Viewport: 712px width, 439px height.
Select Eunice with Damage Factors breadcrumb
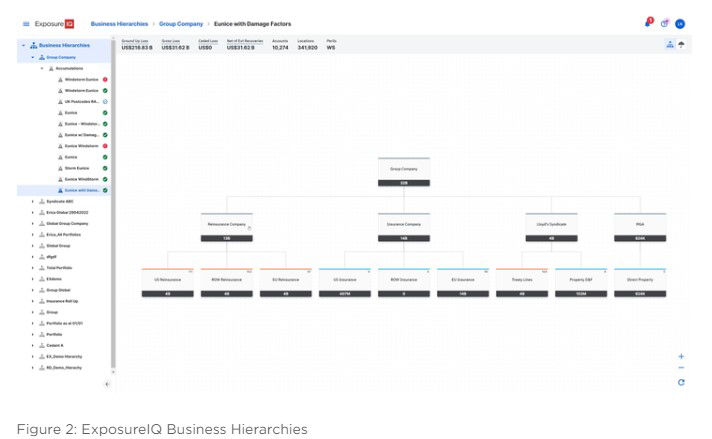[x=252, y=24]
